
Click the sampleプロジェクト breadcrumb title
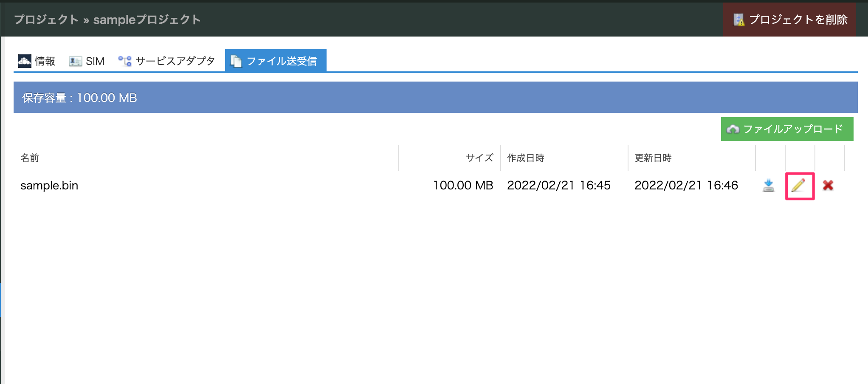[x=147, y=20]
